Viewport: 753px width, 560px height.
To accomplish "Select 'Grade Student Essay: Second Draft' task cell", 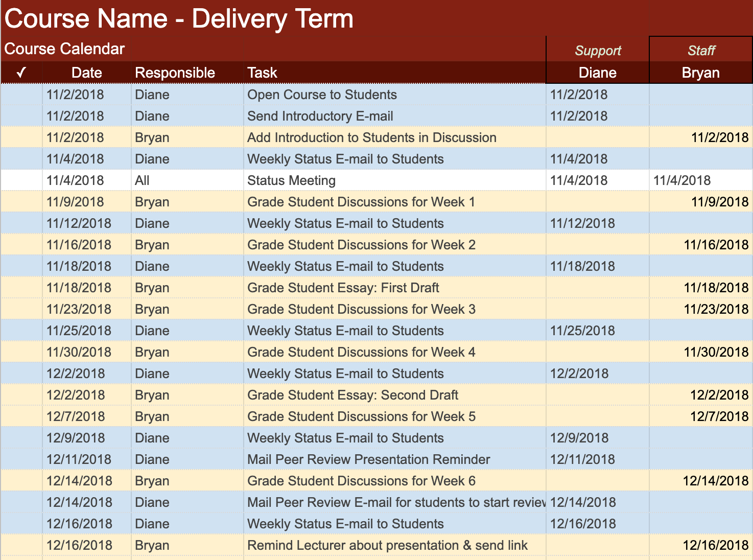I will (x=352, y=395).
